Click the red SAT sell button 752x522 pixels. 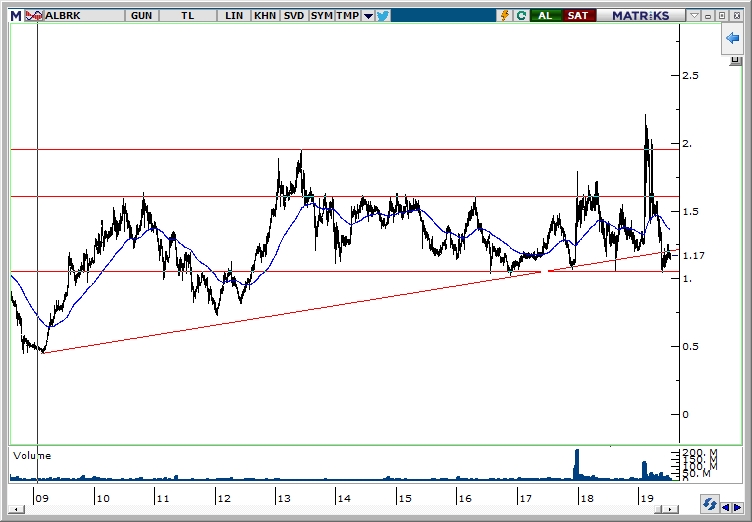(578, 16)
